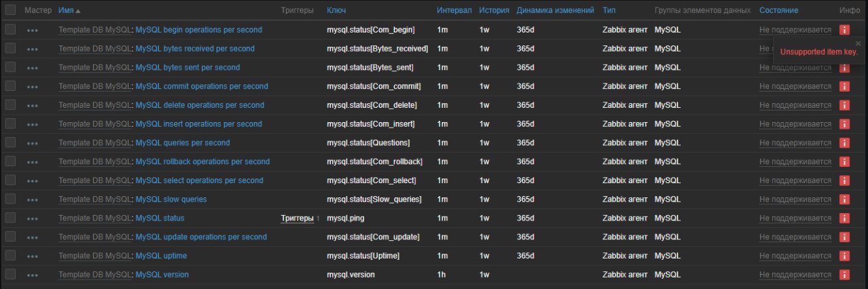Screen dimensions: 868x289
Task: Check the MySQL version row checkbox
Action: click(10, 274)
